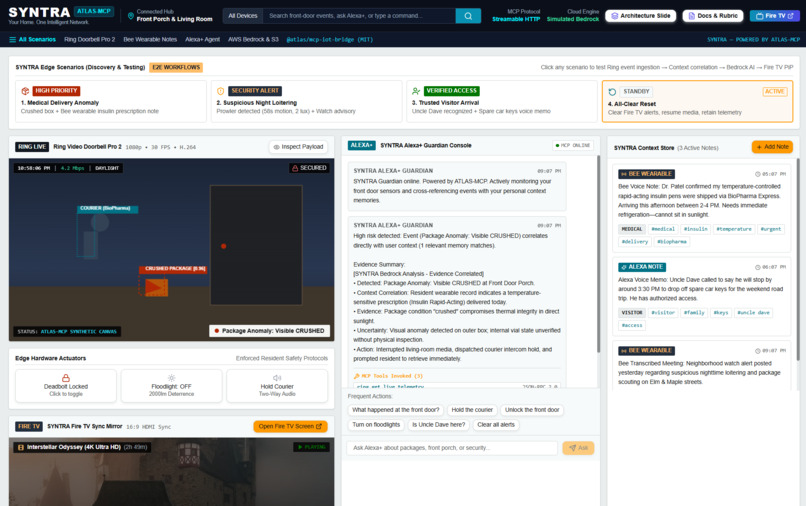806x506 pixels.
Task: Choose 'What happened at the front door?' action
Action: click(x=395, y=410)
